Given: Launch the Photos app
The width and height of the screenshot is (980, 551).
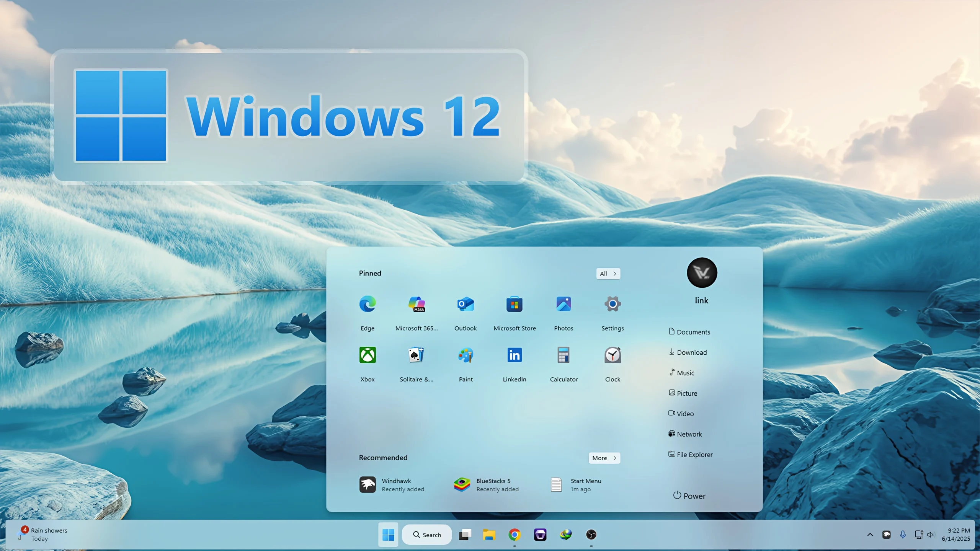Looking at the screenshot, I should (x=563, y=312).
